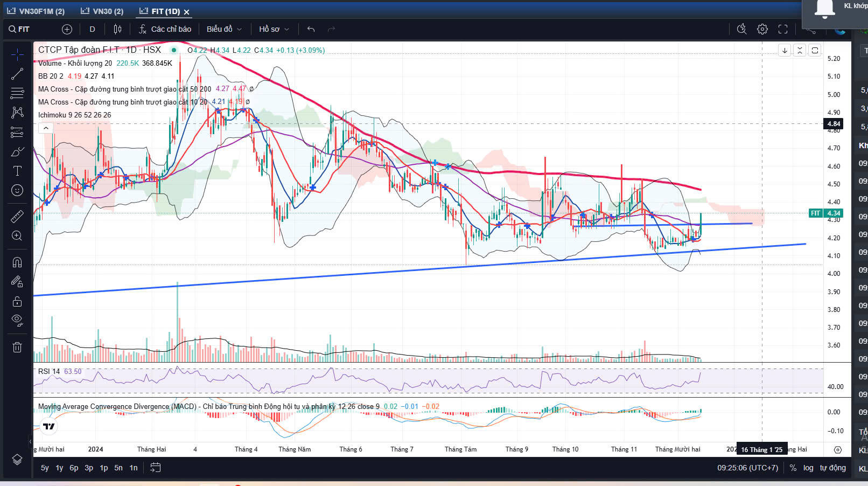868x486 pixels.
Task: Toggle tự động auto scale
Action: [832, 468]
